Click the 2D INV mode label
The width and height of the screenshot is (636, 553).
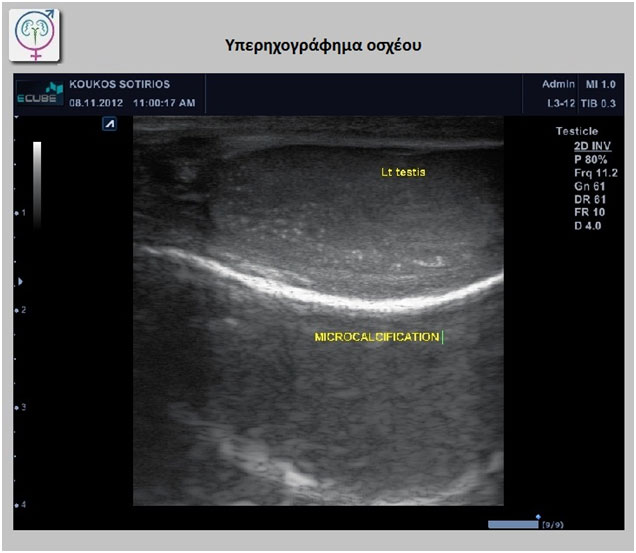click(593, 146)
